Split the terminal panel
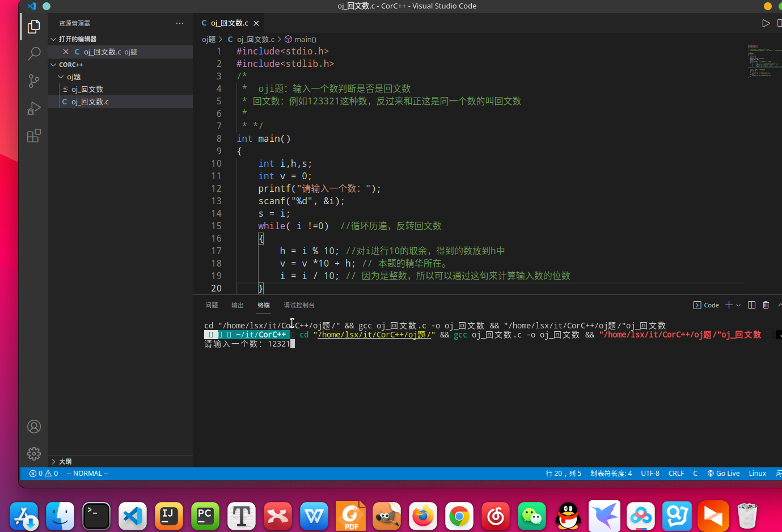Image resolution: width=782 pixels, height=532 pixels. tap(751, 305)
